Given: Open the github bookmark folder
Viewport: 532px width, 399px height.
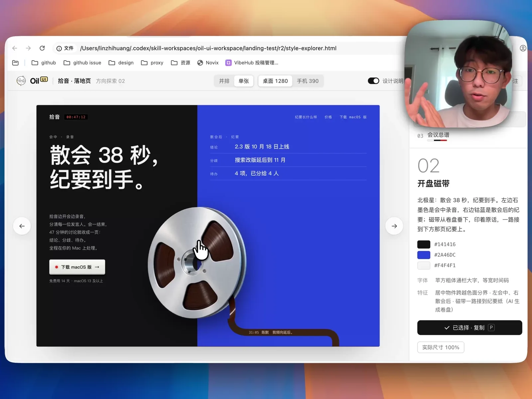Looking at the screenshot, I should tap(44, 63).
